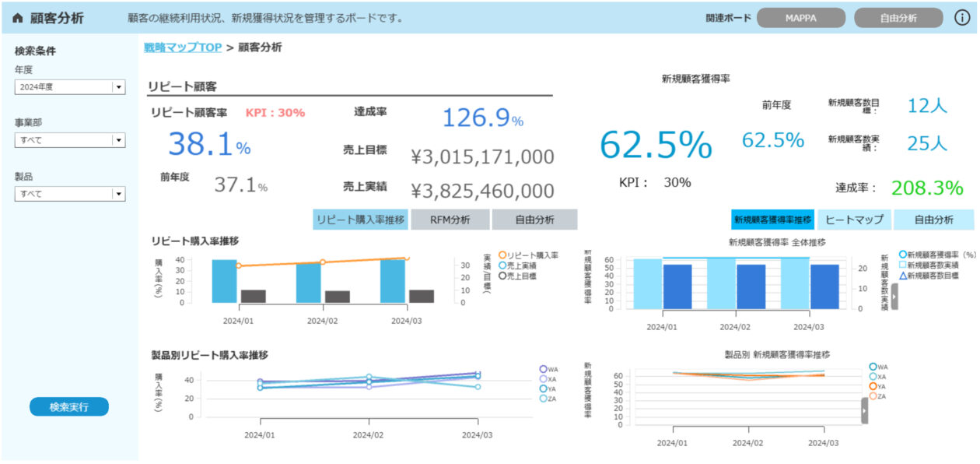Toggle the リピート購入率 legend series

click(528, 255)
